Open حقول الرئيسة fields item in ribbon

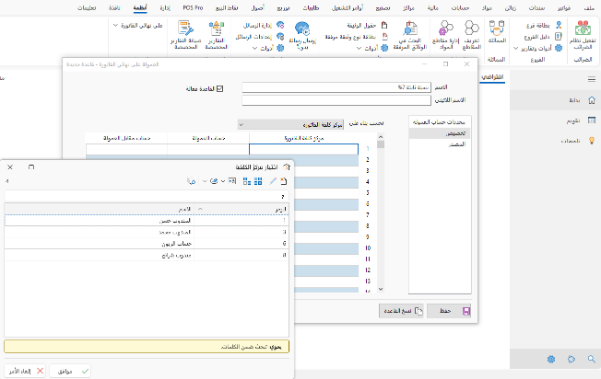tap(367, 25)
